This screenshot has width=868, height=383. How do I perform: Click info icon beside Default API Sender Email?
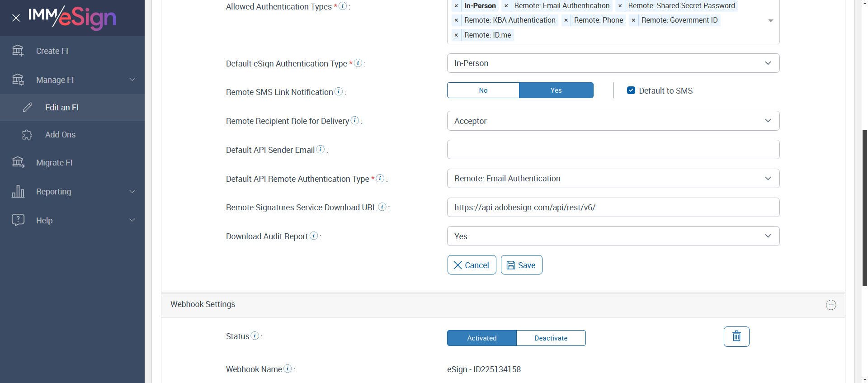[x=321, y=149]
